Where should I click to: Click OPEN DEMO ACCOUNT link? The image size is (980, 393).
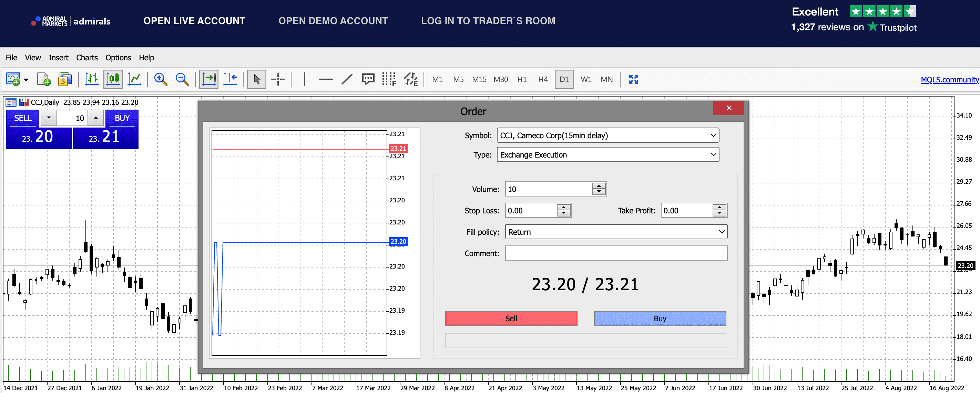[x=333, y=21]
